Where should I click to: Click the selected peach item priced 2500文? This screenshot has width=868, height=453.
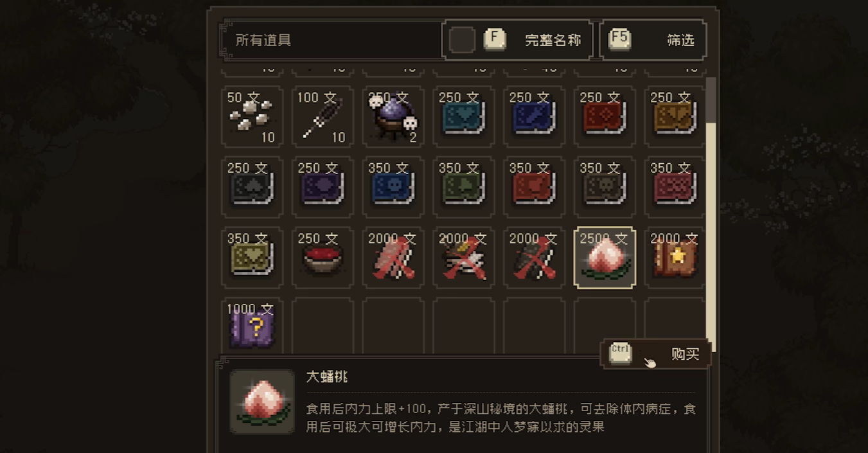tap(605, 258)
